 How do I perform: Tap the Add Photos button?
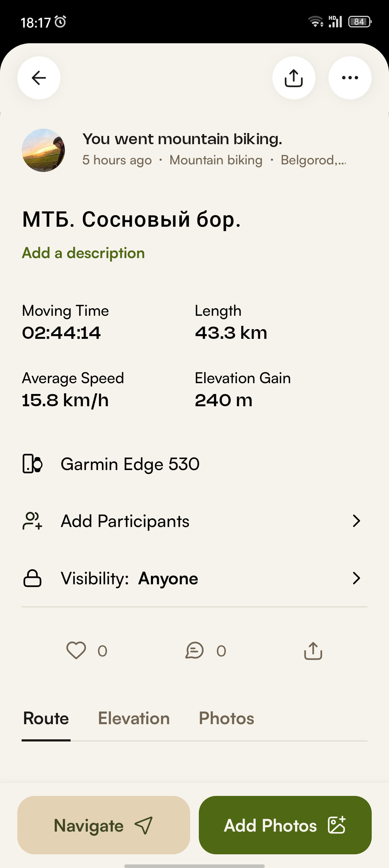point(285,825)
